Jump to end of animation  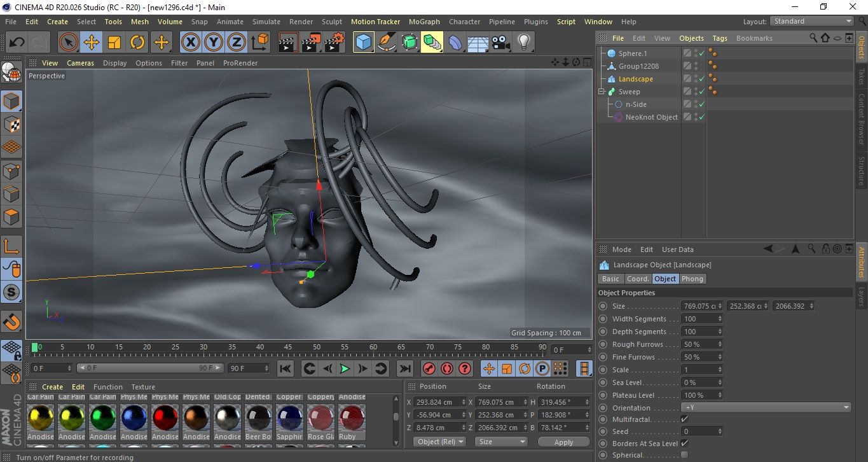pyautogui.click(x=404, y=368)
